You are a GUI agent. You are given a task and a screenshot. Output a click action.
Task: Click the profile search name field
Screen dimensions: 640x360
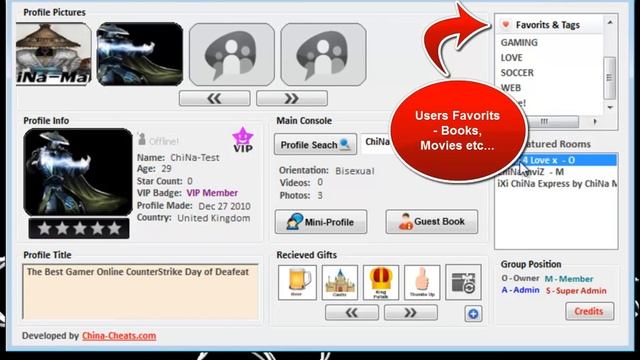click(376, 142)
